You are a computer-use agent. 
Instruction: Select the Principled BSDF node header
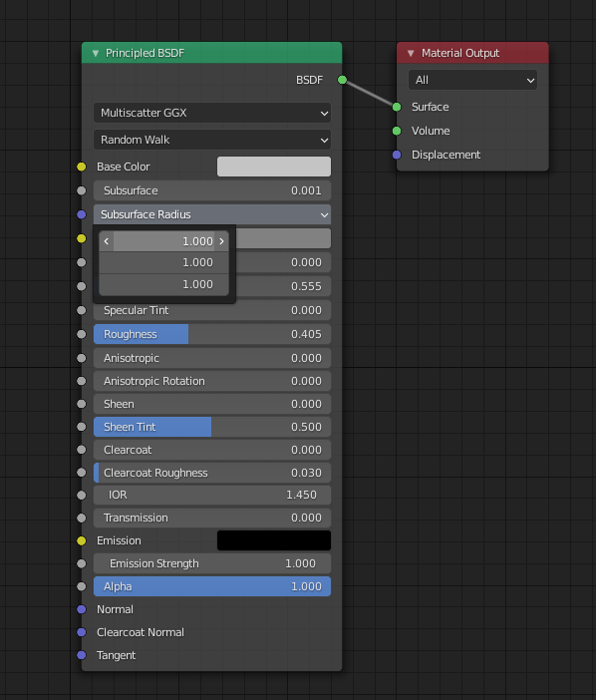(212, 53)
